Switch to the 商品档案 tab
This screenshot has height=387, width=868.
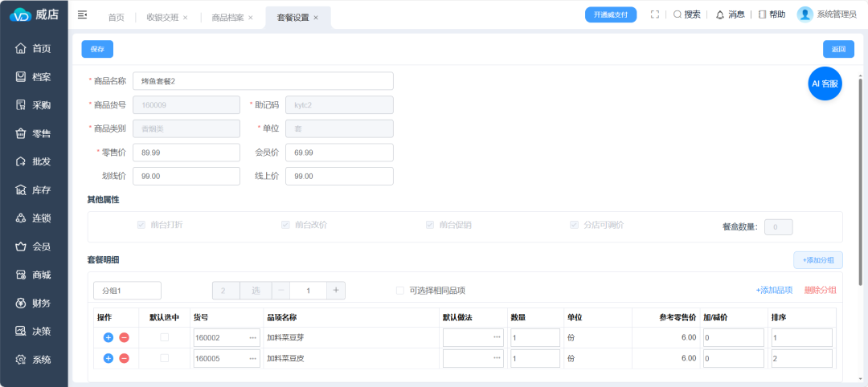(227, 18)
